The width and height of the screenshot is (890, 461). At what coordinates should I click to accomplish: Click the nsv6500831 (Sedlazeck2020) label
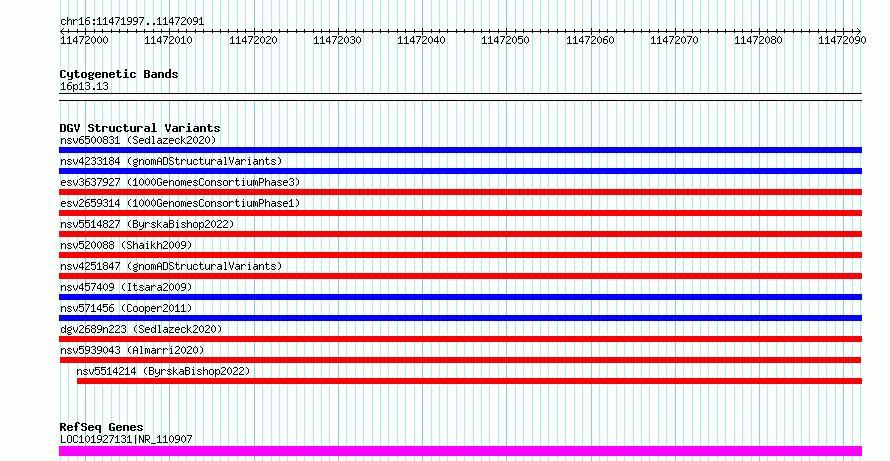(138, 140)
